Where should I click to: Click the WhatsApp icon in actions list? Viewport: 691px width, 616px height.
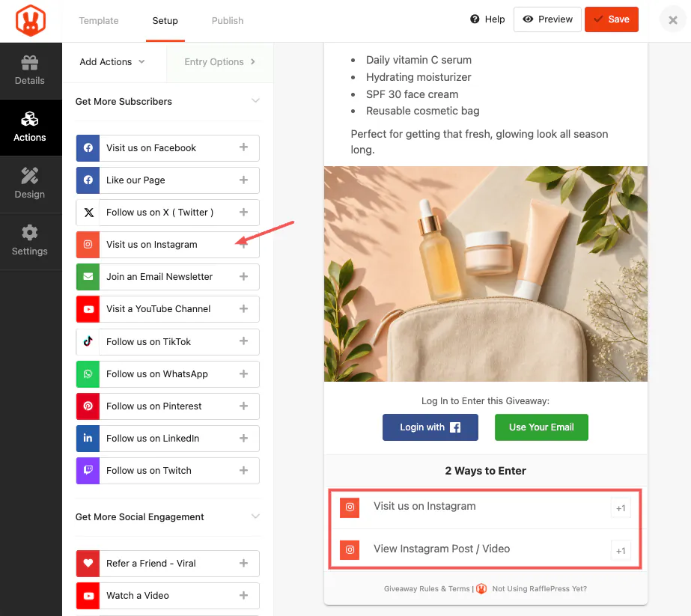(x=88, y=374)
